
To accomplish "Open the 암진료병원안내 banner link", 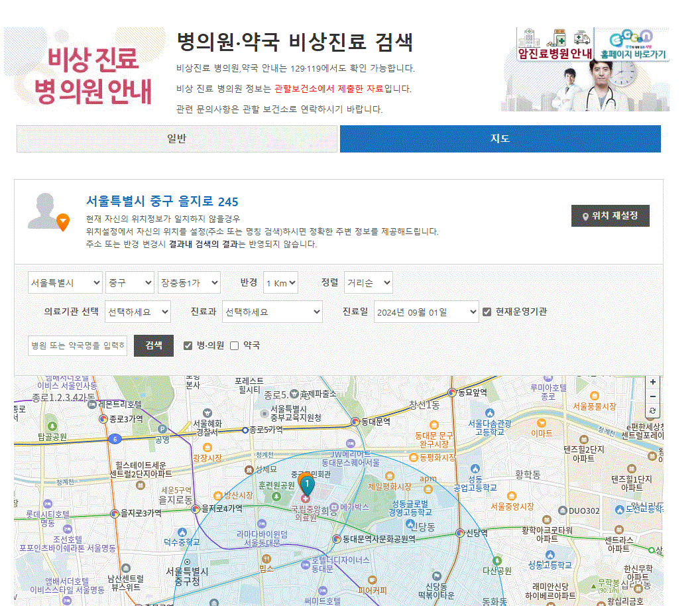I will click(555, 44).
